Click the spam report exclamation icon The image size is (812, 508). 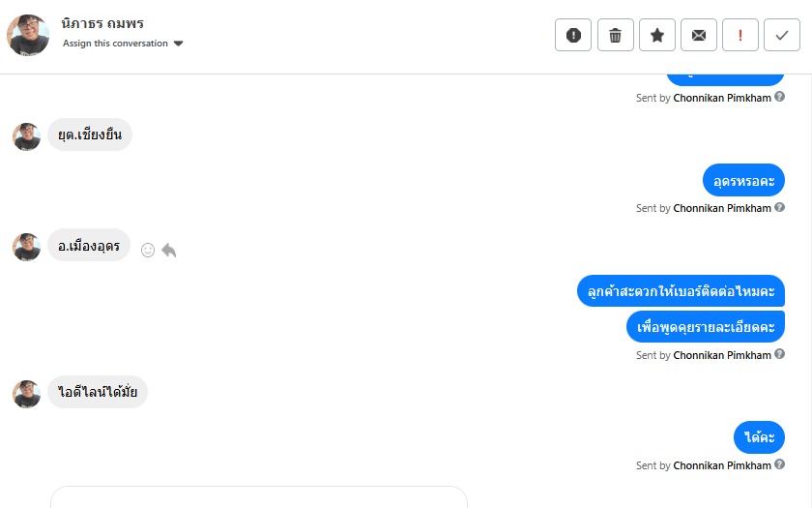(573, 35)
